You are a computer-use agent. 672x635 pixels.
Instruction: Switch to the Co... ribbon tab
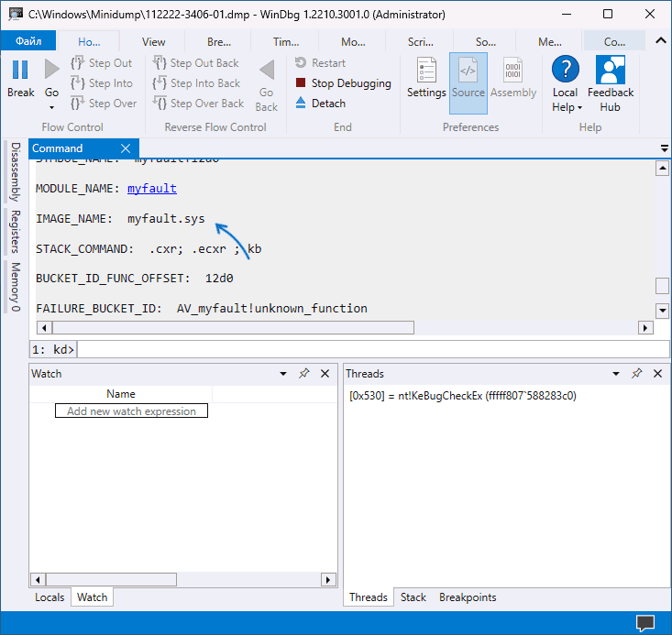tap(614, 41)
